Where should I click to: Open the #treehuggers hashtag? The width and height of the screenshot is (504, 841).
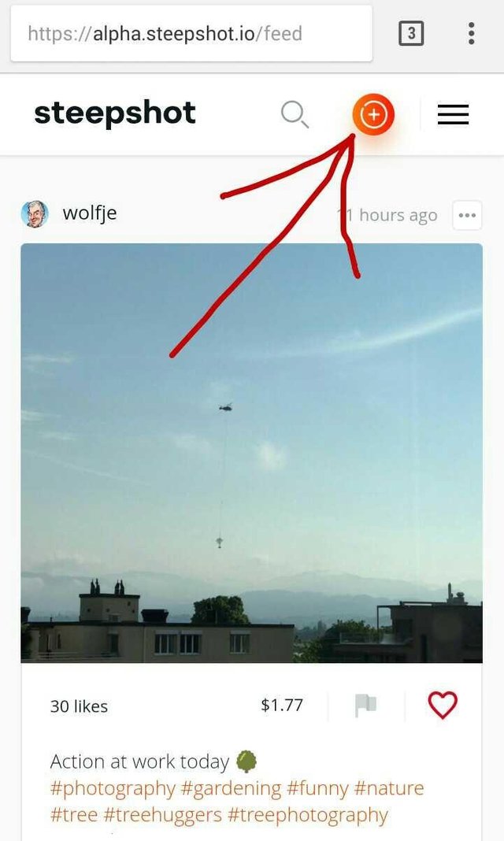click(x=162, y=815)
